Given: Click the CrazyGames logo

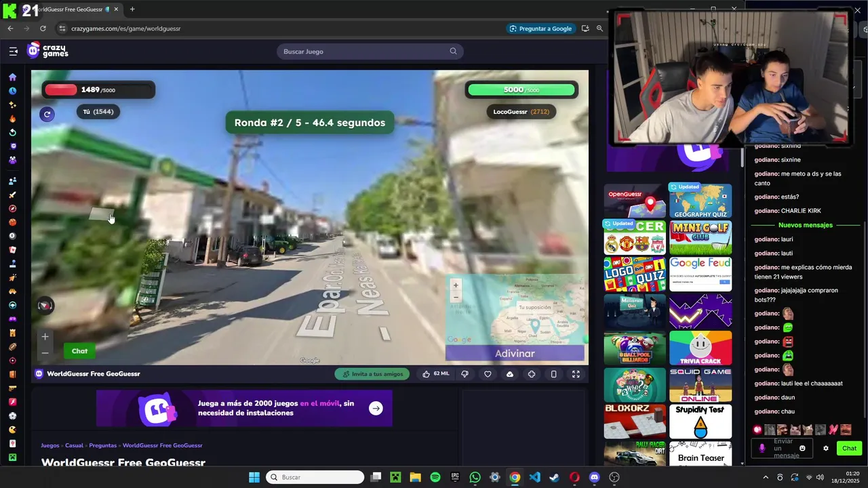Looking at the screenshot, I should point(47,51).
